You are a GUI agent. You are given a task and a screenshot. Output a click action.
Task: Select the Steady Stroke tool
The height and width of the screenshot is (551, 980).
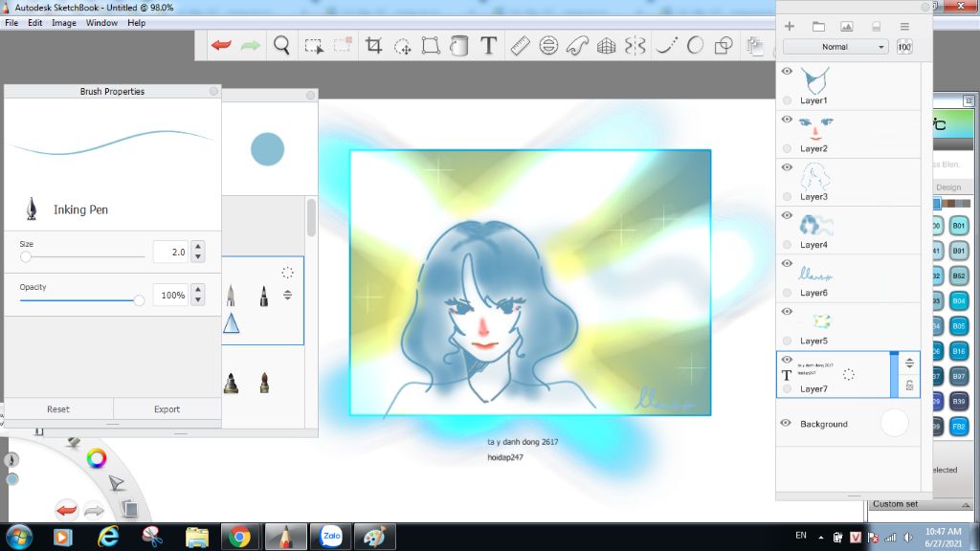click(667, 45)
